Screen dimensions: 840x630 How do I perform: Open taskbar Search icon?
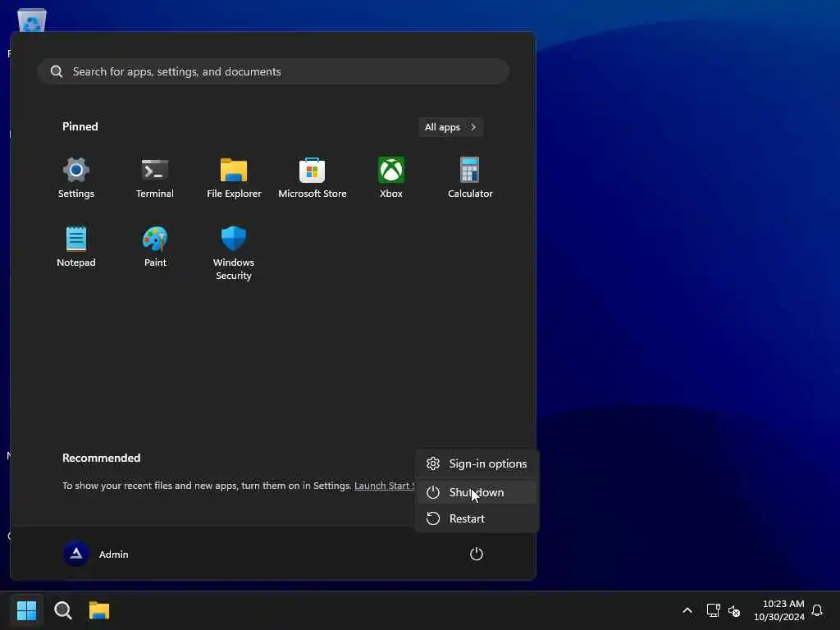[x=63, y=610]
